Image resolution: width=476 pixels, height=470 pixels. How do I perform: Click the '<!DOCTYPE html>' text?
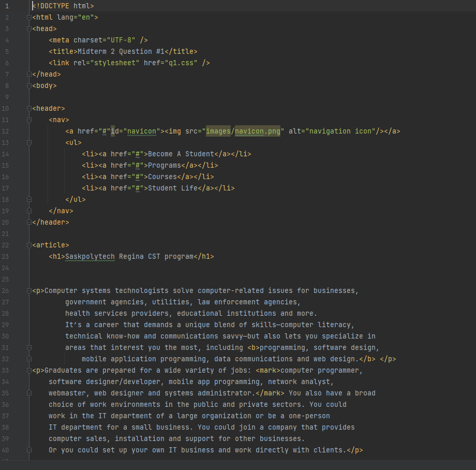click(63, 6)
